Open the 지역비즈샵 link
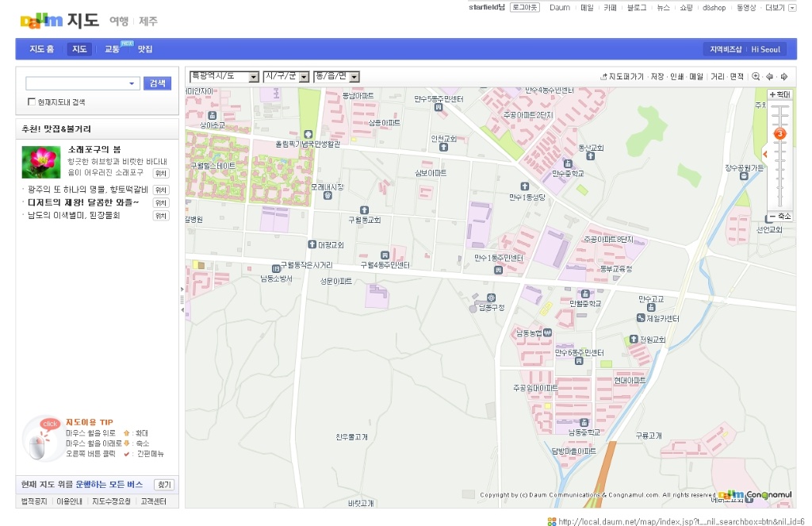The width and height of the screenshot is (812, 526). click(726, 49)
